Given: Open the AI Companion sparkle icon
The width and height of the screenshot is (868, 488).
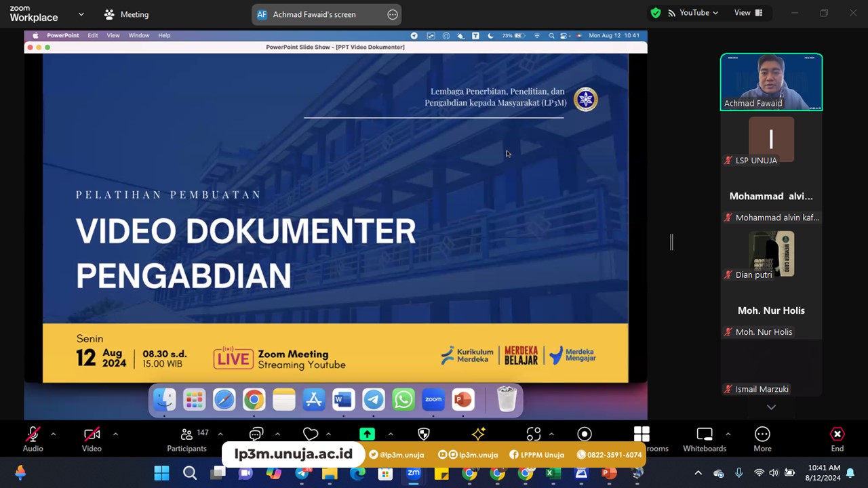Looking at the screenshot, I should pyautogui.click(x=479, y=434).
